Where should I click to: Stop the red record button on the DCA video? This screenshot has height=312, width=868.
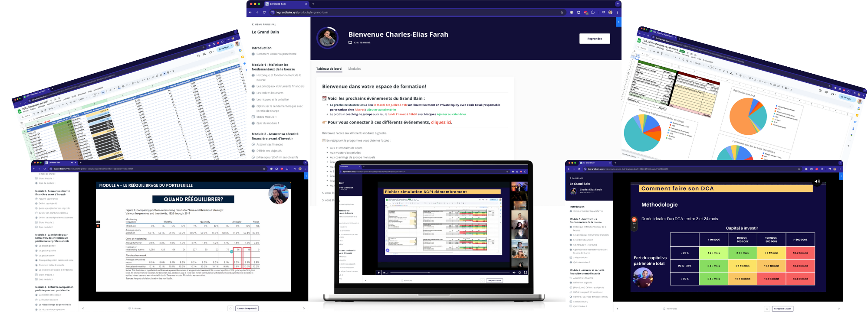[634, 220]
